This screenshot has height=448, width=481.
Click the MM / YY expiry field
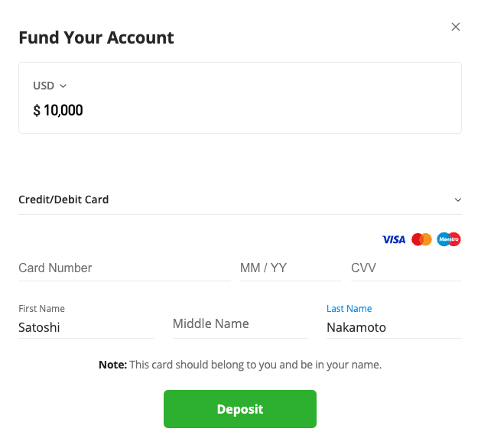coord(290,268)
